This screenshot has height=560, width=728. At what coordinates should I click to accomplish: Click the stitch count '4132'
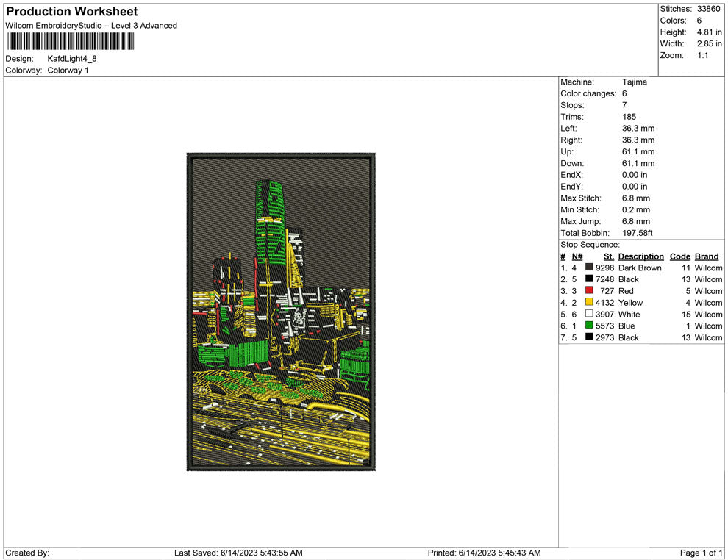[x=604, y=302]
